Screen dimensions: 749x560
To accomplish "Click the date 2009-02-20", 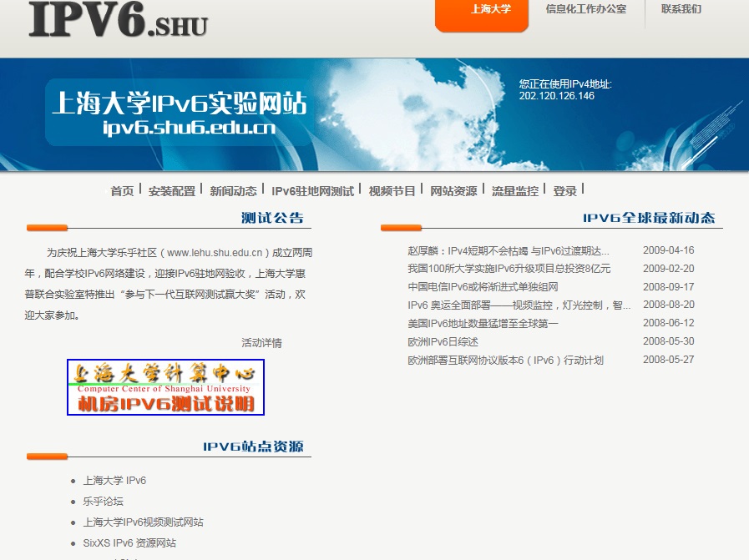I will 668,268.
